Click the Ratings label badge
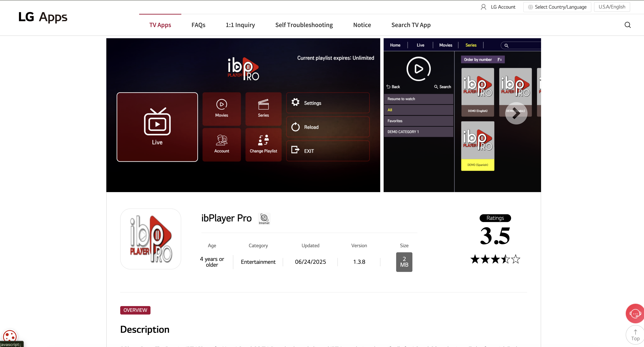This screenshot has width=644, height=347. coord(495,218)
